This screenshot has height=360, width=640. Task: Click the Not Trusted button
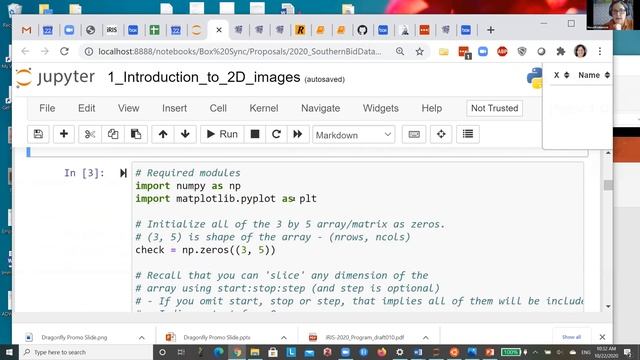[494, 108]
